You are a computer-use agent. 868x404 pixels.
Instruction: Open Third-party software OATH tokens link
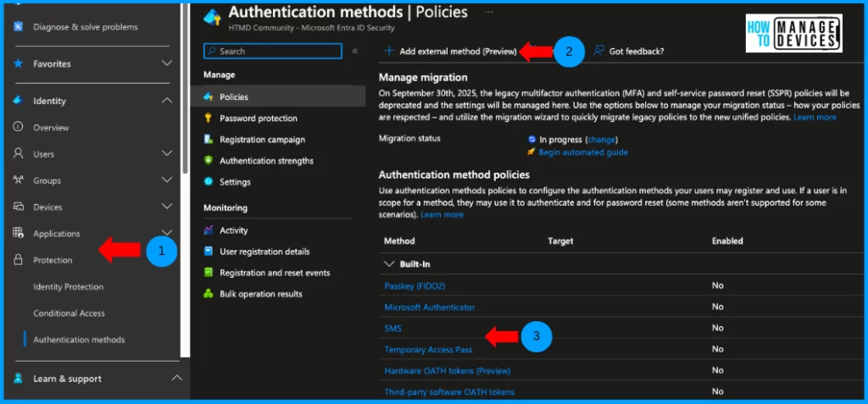(449, 392)
